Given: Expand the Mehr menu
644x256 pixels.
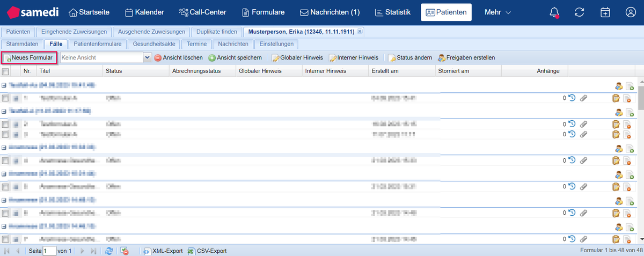Looking at the screenshot, I should (497, 12).
